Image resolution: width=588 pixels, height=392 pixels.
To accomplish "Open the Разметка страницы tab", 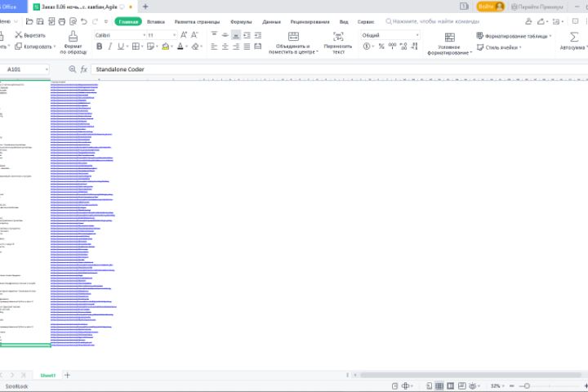I will point(198,22).
